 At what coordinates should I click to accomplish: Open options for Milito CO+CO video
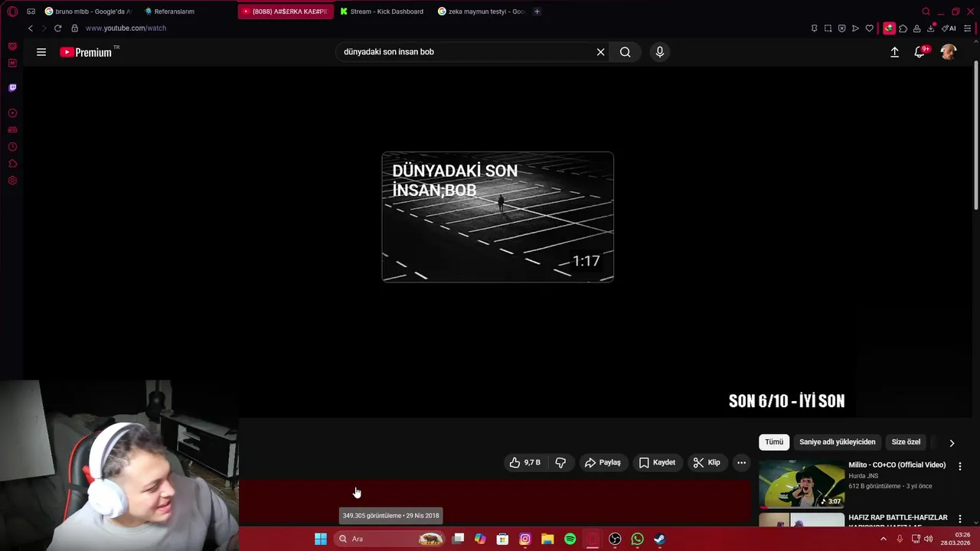point(960,466)
